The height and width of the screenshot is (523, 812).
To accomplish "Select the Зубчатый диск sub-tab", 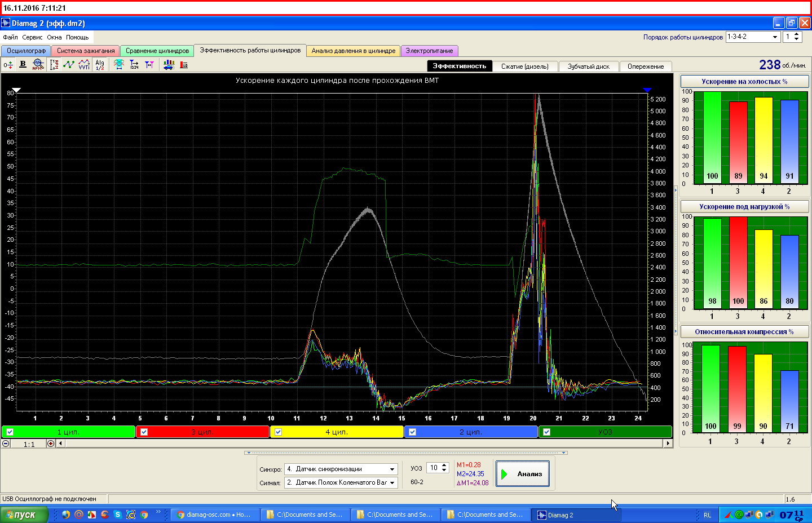I will [589, 67].
